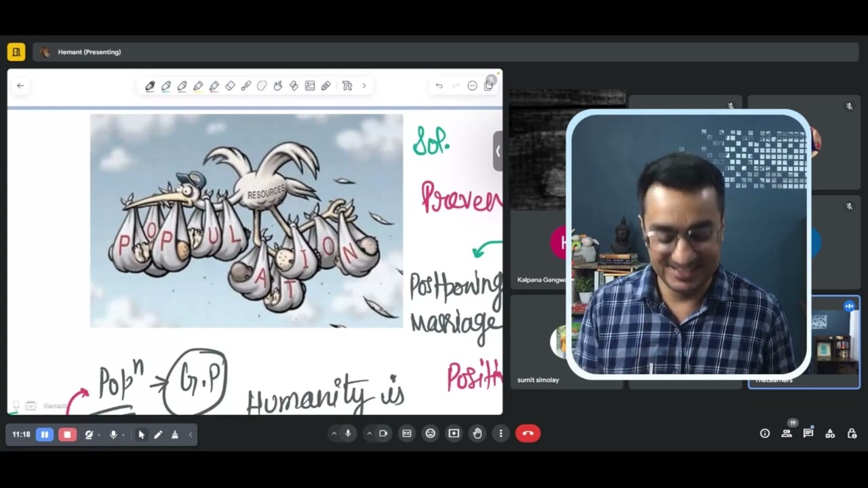Viewport: 868px width, 488px height.
Task: Undo last whiteboard stroke
Action: click(x=439, y=85)
